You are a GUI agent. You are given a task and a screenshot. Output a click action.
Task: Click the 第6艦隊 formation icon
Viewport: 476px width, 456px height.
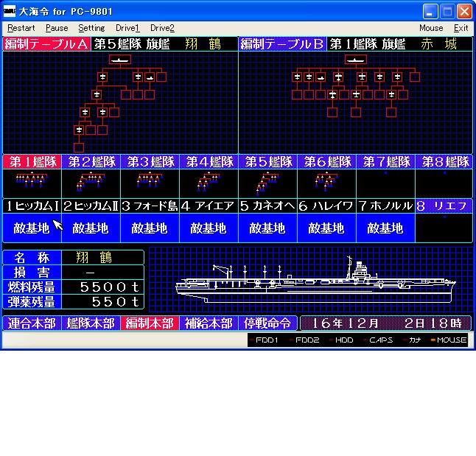point(326,180)
